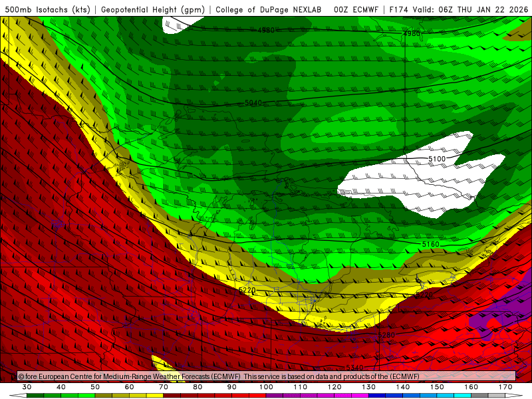Click the 120 value on the legend

[x=335, y=387]
